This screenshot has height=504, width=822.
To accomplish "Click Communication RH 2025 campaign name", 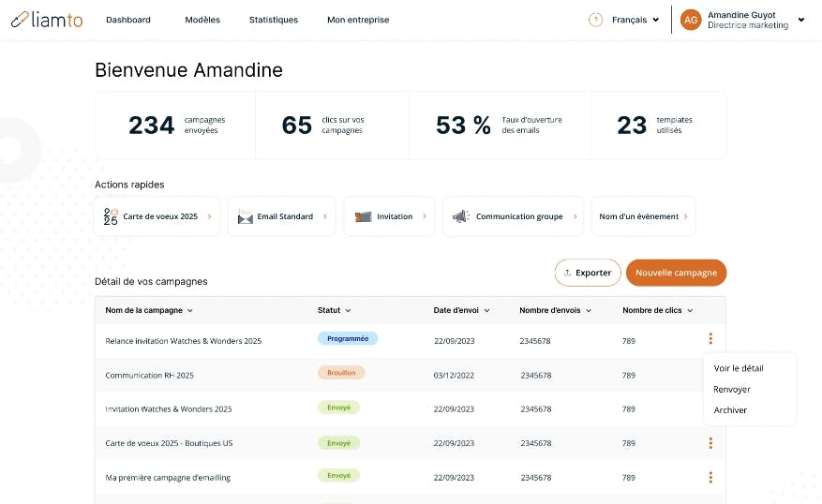I will pyautogui.click(x=149, y=375).
